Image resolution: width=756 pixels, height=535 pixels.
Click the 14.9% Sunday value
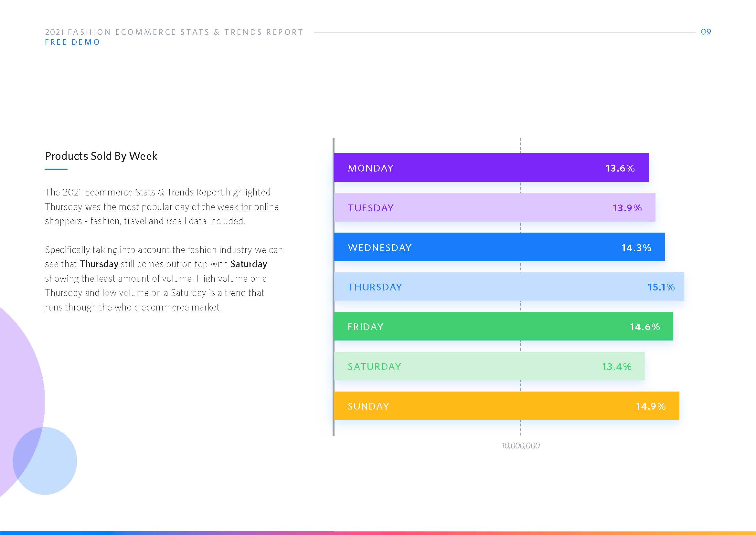pos(651,406)
